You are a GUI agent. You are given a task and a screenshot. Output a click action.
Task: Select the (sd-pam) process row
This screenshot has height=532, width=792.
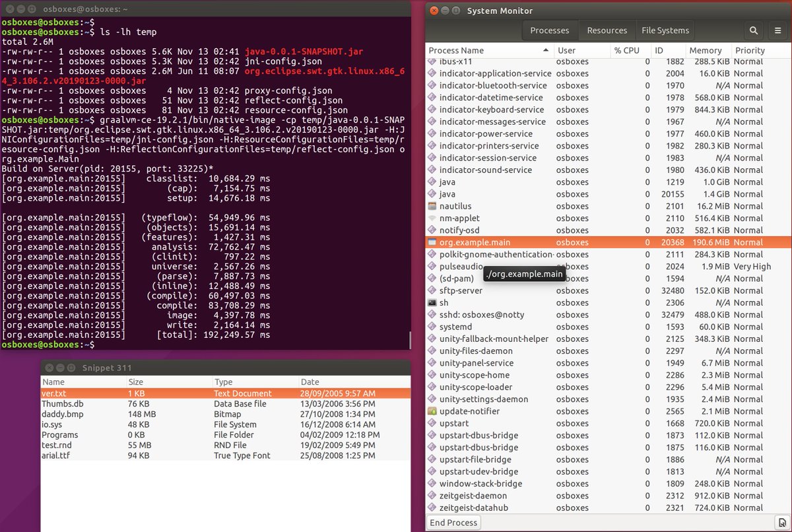click(x=608, y=279)
